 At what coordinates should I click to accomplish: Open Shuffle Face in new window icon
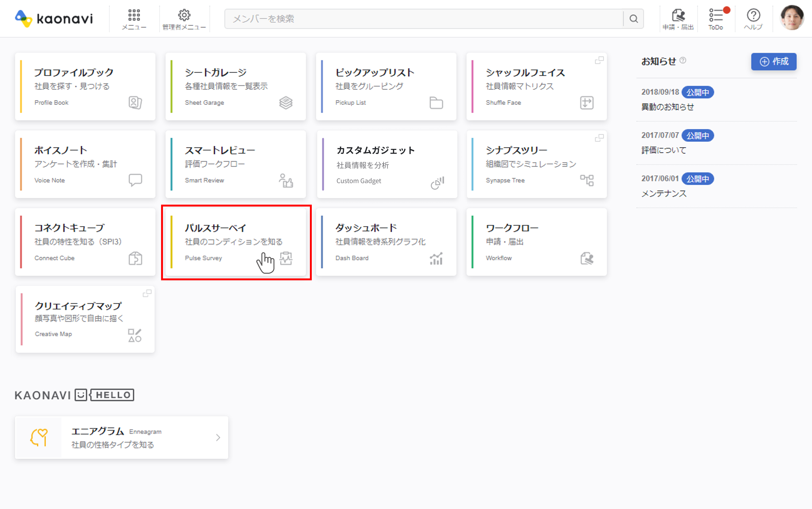click(x=599, y=60)
